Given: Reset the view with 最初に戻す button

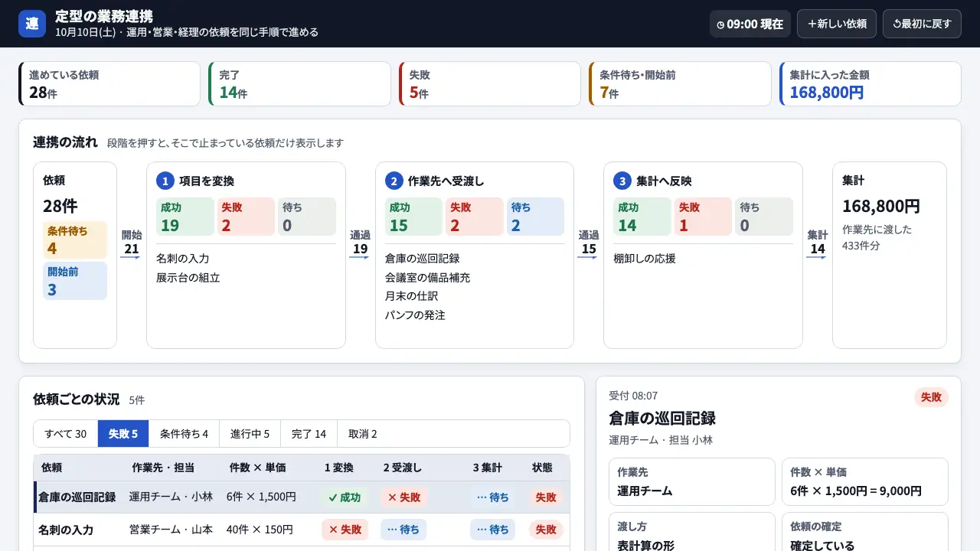Looking at the screenshot, I should coord(922,24).
